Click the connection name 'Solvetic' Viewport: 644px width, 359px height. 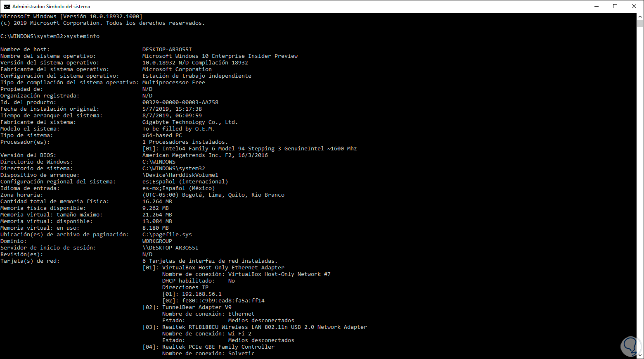pos(241,354)
